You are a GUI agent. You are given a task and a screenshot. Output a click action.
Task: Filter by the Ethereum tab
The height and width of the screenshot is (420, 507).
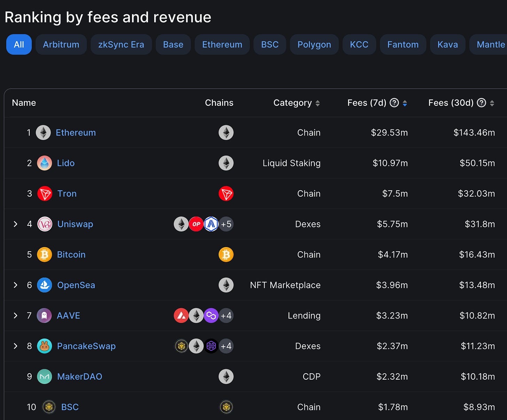222,45
